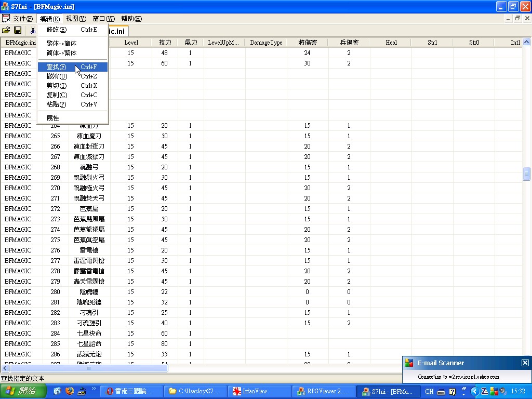Click the Cut scissors toolbar icon
This screenshot has width=532, height=399.
tap(33, 31)
